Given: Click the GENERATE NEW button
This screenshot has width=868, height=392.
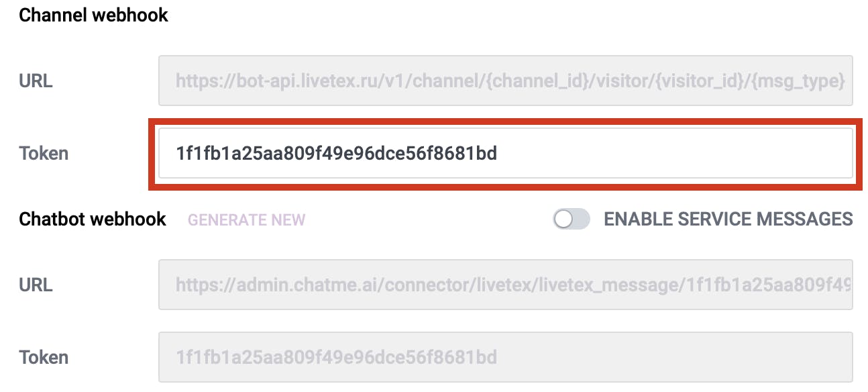Looking at the screenshot, I should pyautogui.click(x=246, y=220).
